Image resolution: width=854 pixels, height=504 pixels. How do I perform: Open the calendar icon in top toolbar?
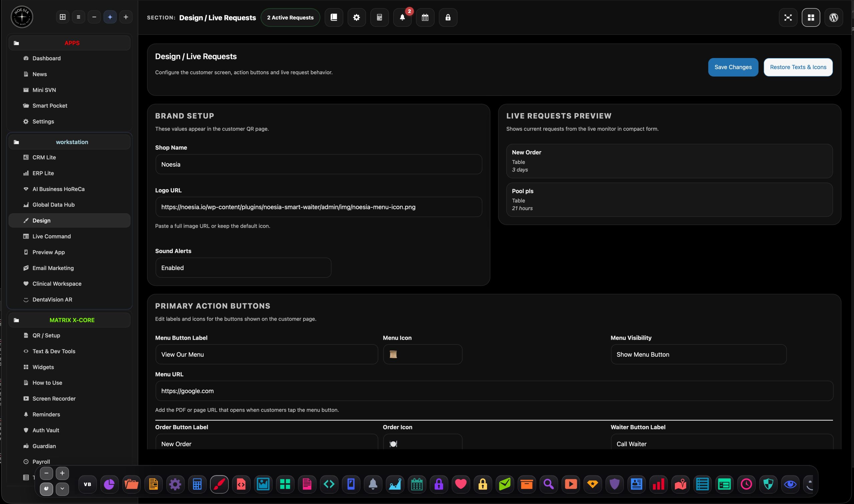[425, 17]
